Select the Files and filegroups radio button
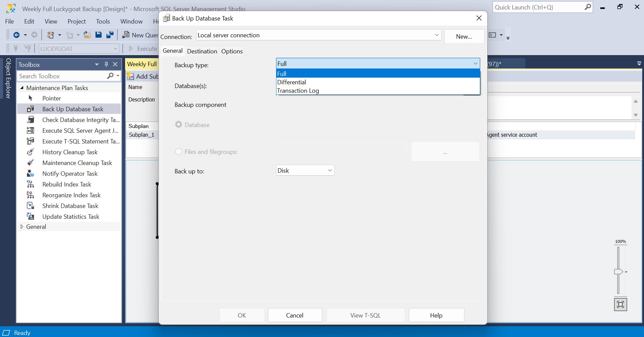644x337 pixels. 179,152
